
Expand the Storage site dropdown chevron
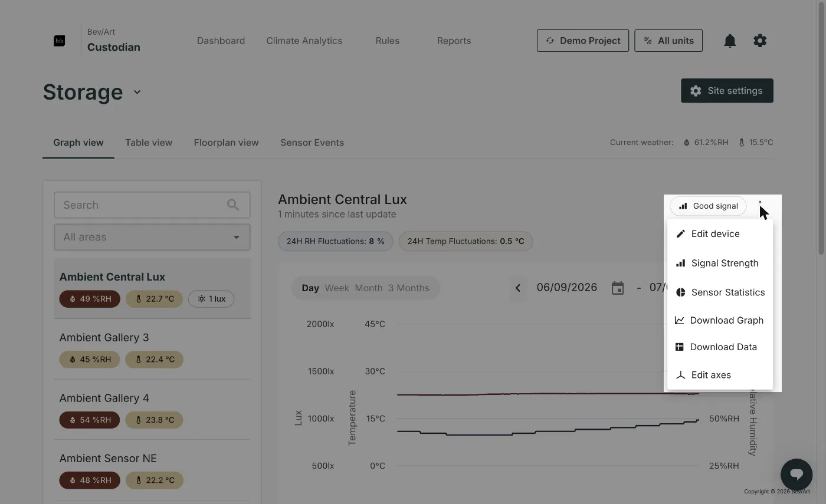(137, 92)
